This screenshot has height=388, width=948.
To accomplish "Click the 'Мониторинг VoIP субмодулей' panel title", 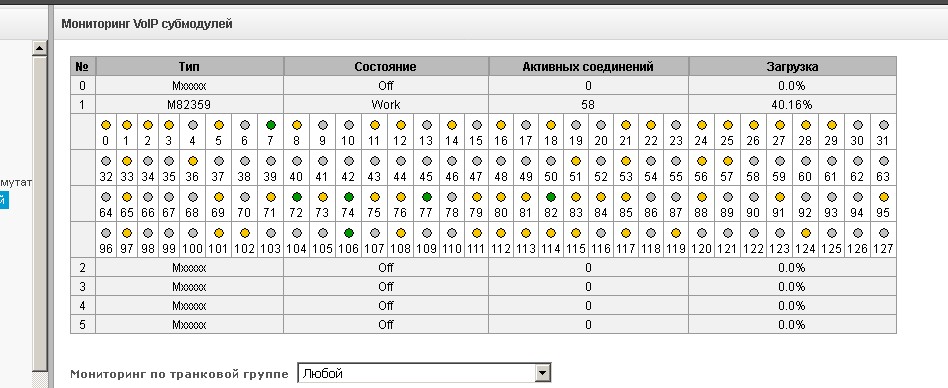I will pos(147,24).
